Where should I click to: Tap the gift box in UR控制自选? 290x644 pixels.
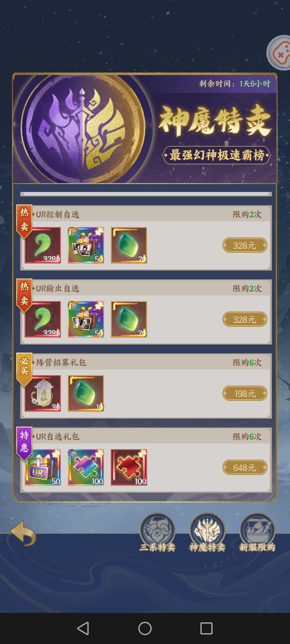pos(86,245)
